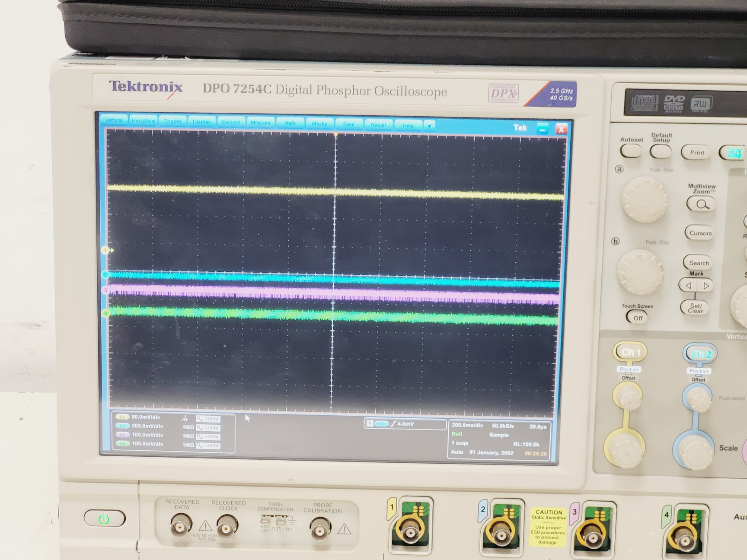Open the Vertical menu
Screen dimensions: 747x560
pos(114,120)
